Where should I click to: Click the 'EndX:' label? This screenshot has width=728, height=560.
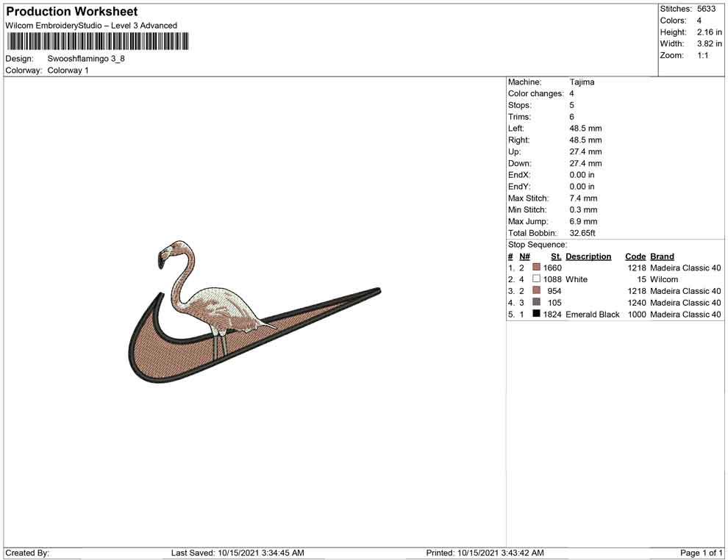click(519, 174)
